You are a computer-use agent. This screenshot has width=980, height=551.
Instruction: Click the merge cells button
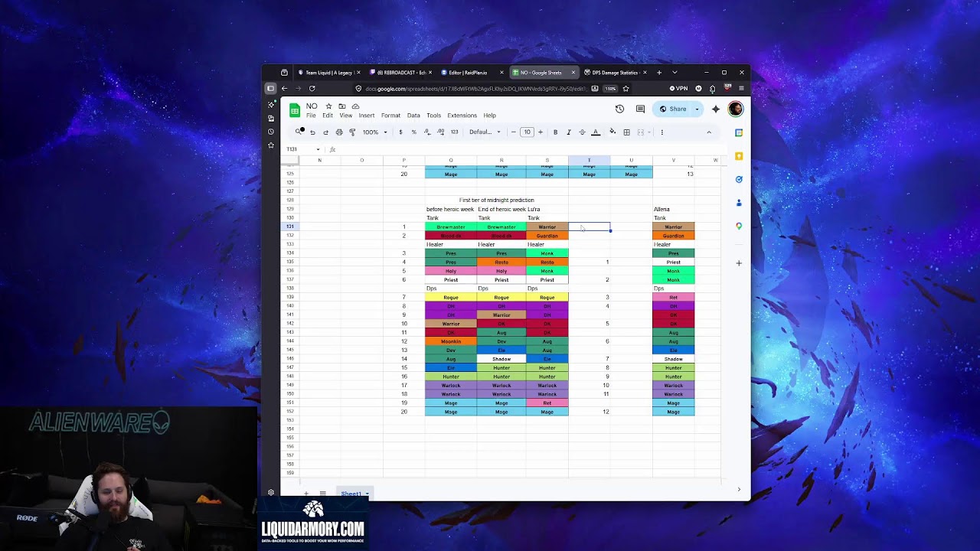641,132
